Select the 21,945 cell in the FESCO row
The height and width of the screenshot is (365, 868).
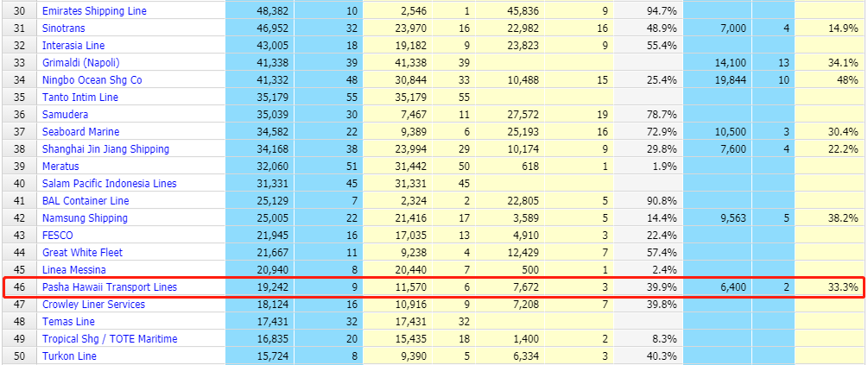pos(259,235)
